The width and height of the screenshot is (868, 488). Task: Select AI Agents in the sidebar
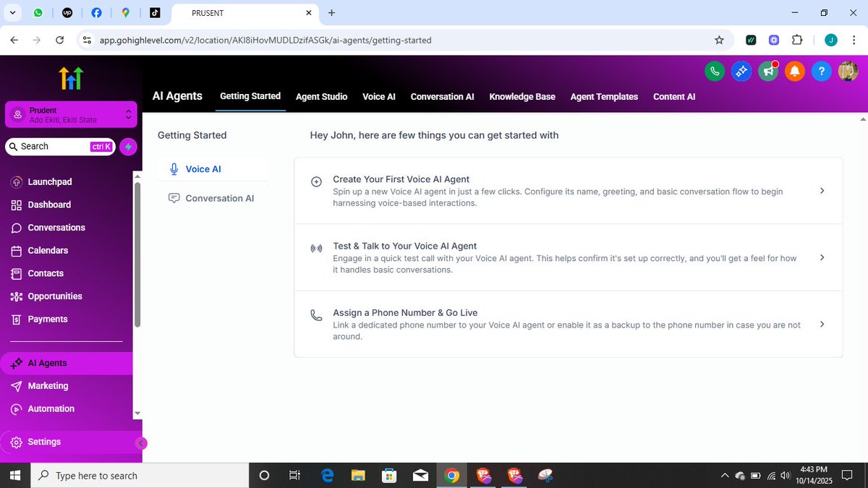pyautogui.click(x=66, y=363)
